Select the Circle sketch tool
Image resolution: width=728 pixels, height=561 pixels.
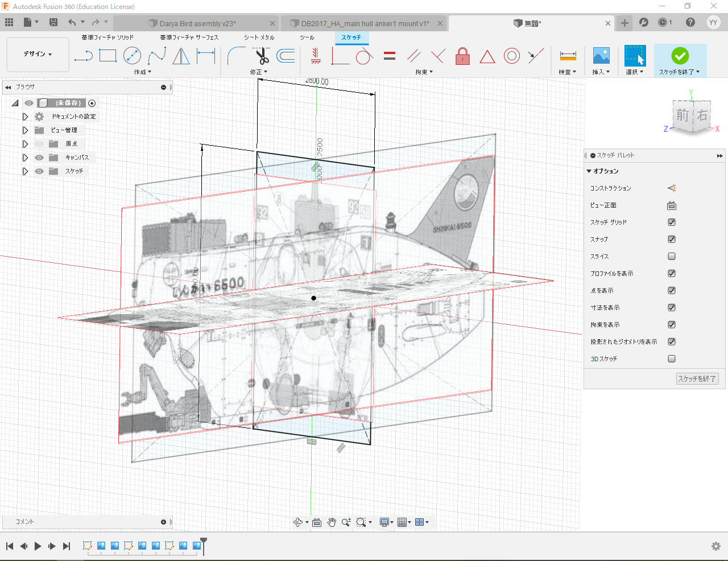pos(132,56)
